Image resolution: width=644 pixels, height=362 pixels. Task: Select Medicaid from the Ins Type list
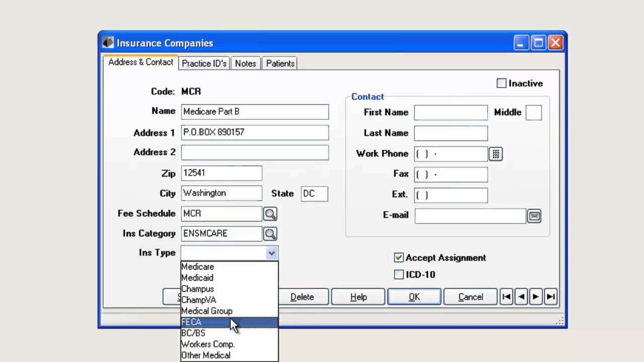tap(229, 278)
